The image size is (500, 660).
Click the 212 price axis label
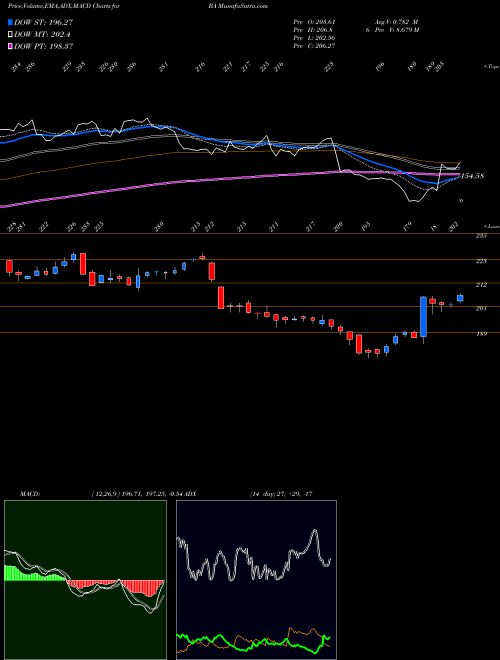tap(481, 285)
